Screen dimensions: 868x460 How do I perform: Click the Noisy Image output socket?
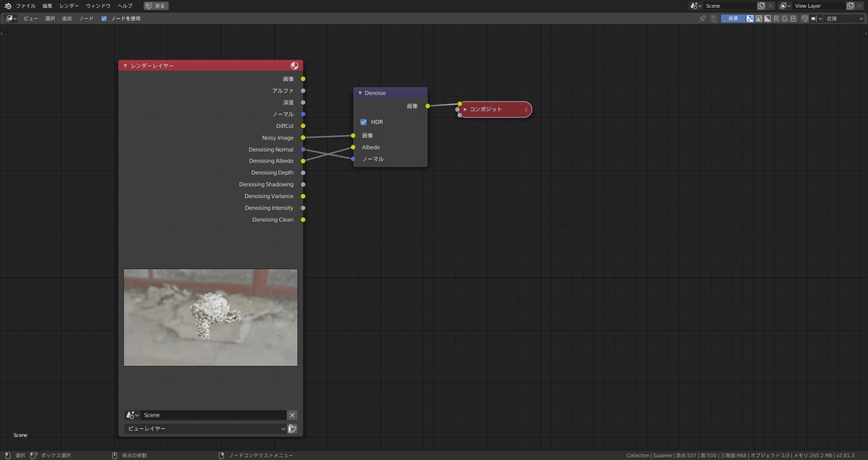(303, 137)
